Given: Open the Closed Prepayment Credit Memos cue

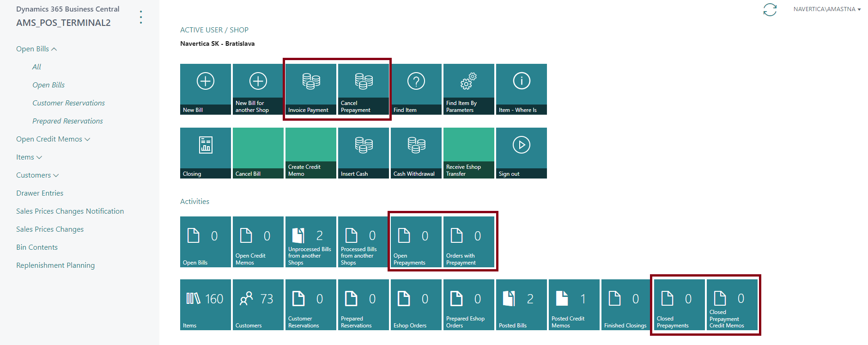Looking at the screenshot, I should tap(732, 305).
